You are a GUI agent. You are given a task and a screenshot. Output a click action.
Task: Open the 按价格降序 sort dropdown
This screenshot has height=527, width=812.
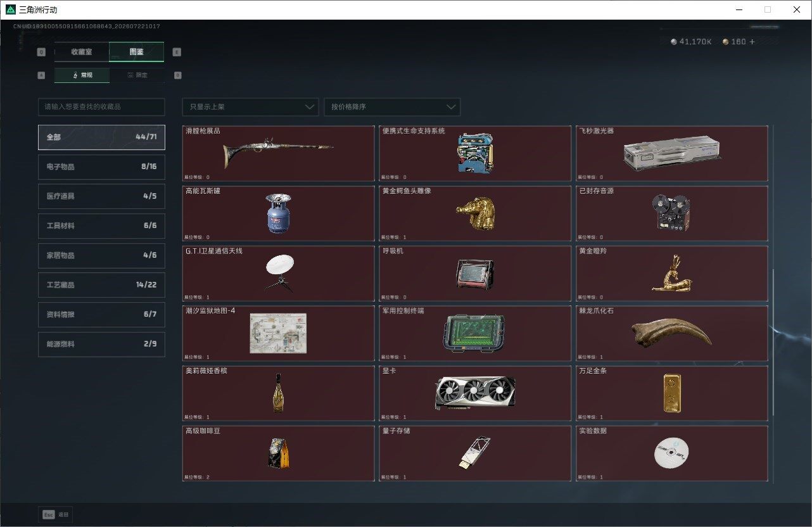[392, 107]
